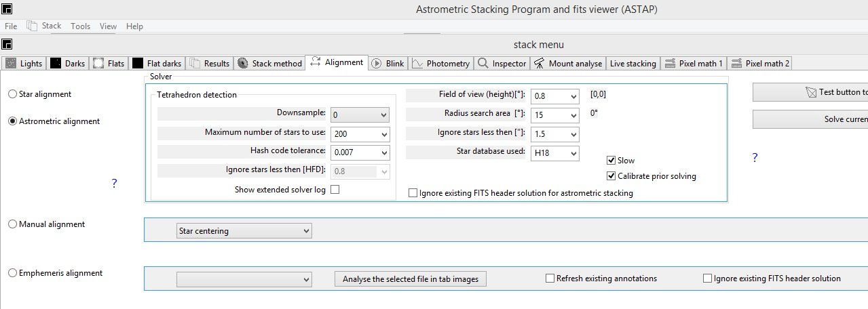Open the File menu
Screen dimensions: 868x309
[x=11, y=26]
